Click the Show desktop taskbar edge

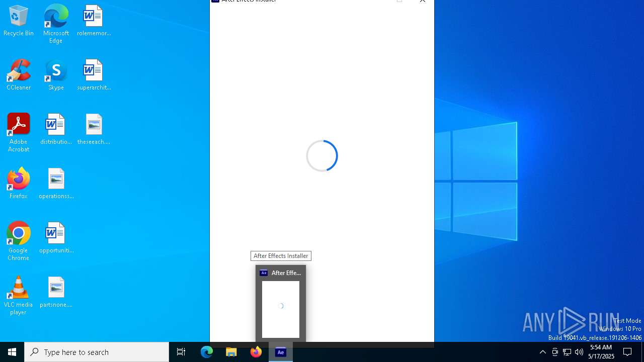tap(642, 352)
